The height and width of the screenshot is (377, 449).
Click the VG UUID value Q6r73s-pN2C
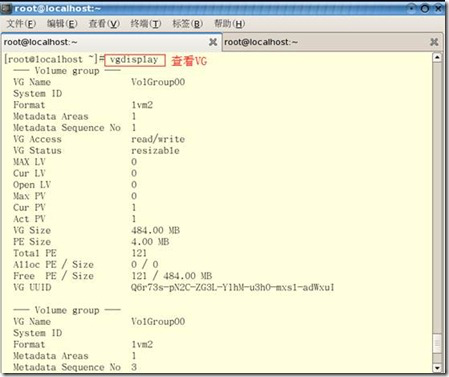click(233, 287)
